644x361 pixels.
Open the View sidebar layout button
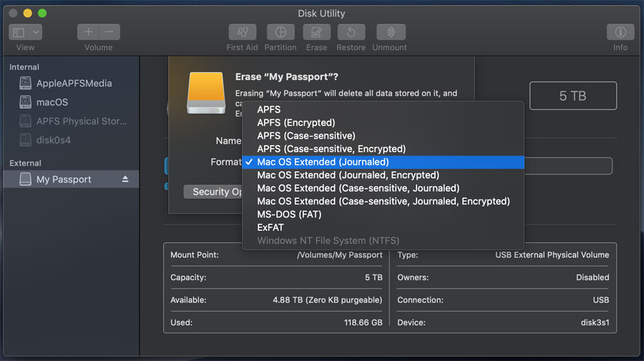(19, 32)
